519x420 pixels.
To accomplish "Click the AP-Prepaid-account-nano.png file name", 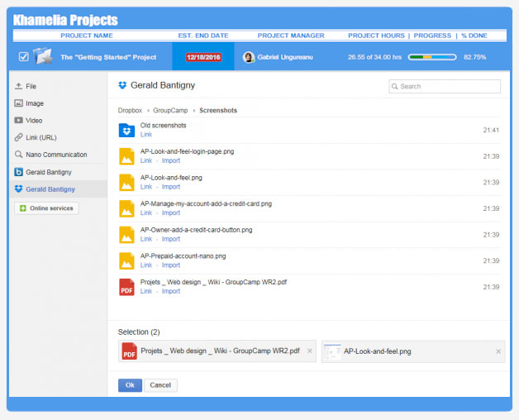I will click(183, 256).
